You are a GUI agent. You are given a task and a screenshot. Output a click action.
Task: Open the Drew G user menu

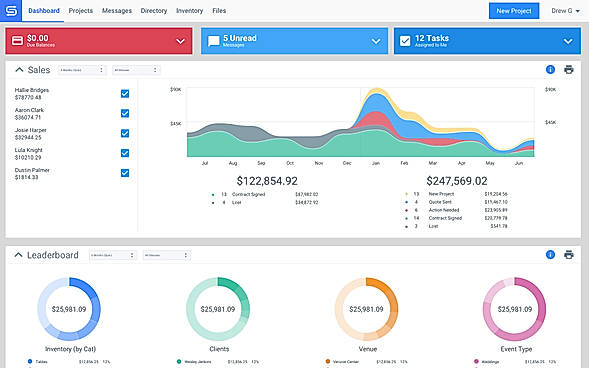pyautogui.click(x=565, y=11)
